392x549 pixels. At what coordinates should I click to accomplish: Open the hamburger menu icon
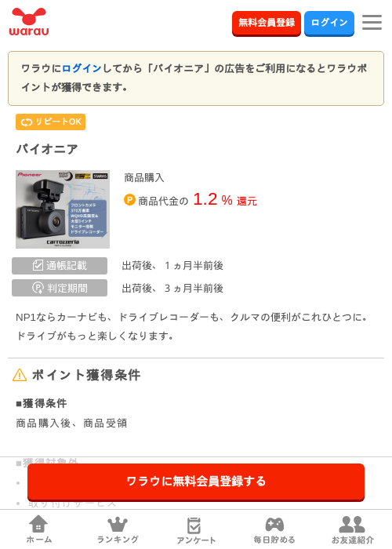pyautogui.click(x=372, y=23)
